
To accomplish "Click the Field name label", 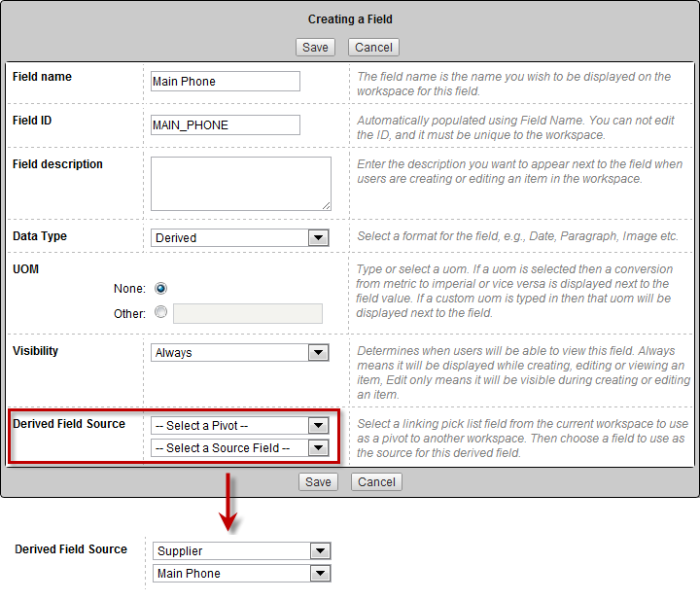I will pyautogui.click(x=42, y=77).
